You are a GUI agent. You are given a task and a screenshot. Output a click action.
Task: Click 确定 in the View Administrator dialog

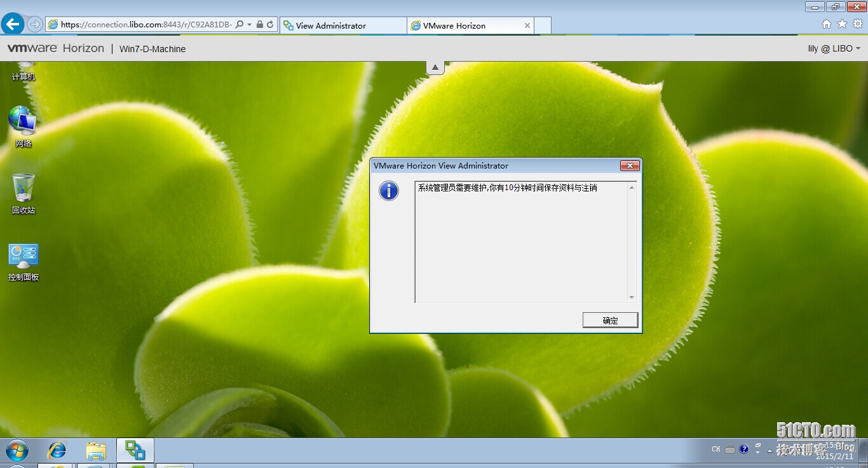pos(610,320)
